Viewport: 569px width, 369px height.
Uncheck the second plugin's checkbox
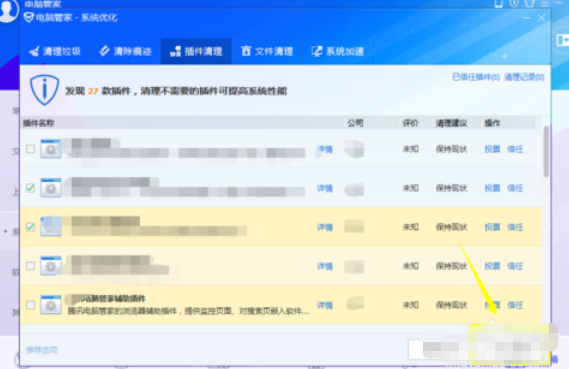tap(30, 188)
